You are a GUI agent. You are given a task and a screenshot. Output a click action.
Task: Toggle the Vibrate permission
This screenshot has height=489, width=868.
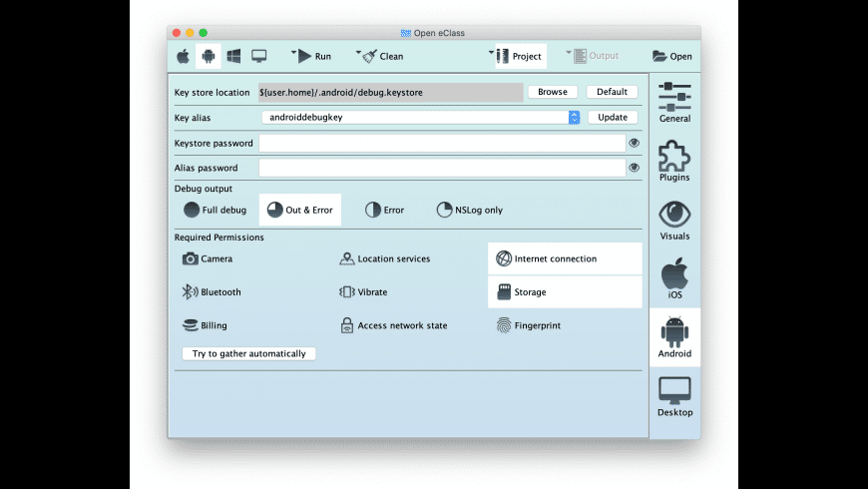pos(363,291)
